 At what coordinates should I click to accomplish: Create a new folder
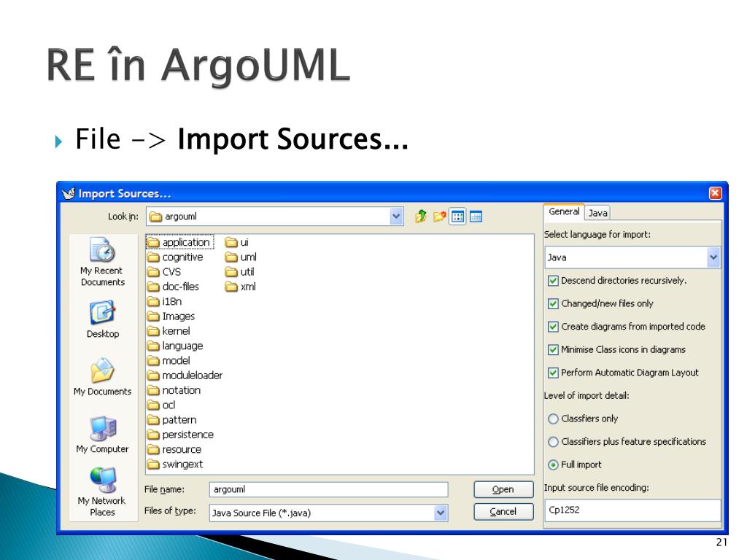point(439,217)
